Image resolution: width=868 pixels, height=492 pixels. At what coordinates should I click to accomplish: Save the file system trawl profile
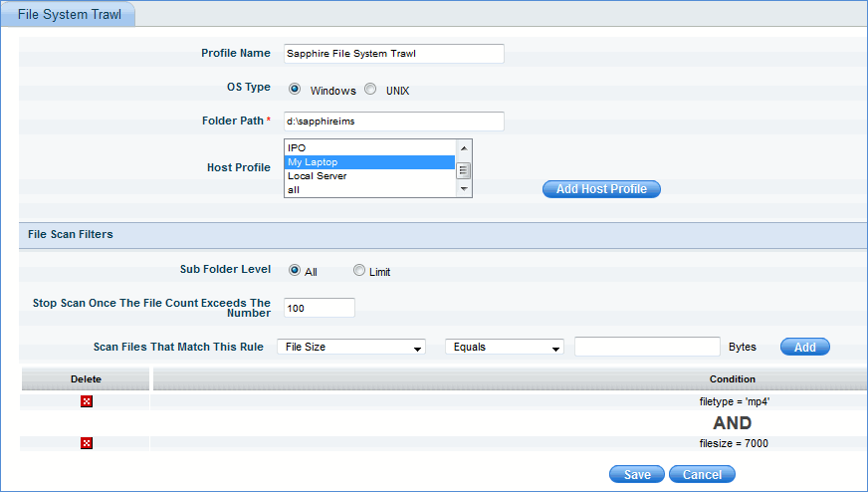click(x=637, y=474)
